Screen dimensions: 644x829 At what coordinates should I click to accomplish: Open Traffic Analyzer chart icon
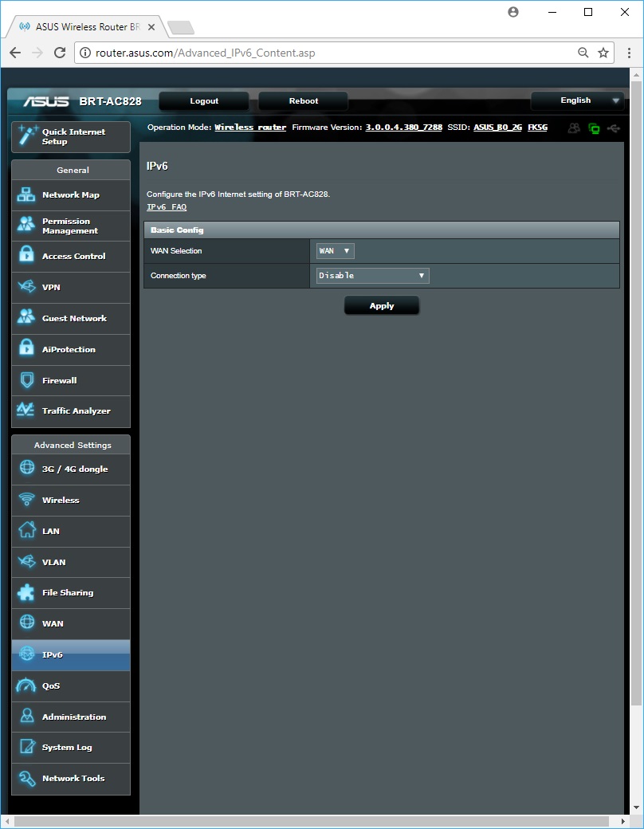27,411
